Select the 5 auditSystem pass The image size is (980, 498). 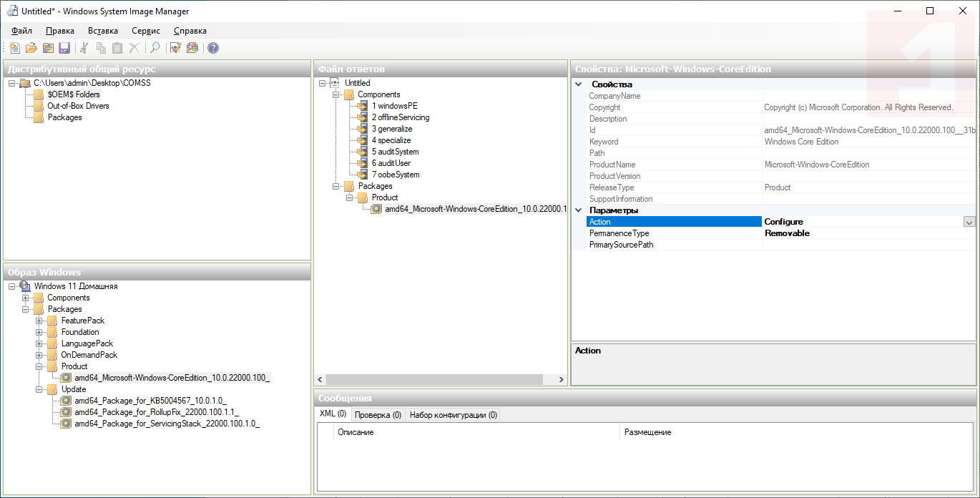tap(395, 152)
